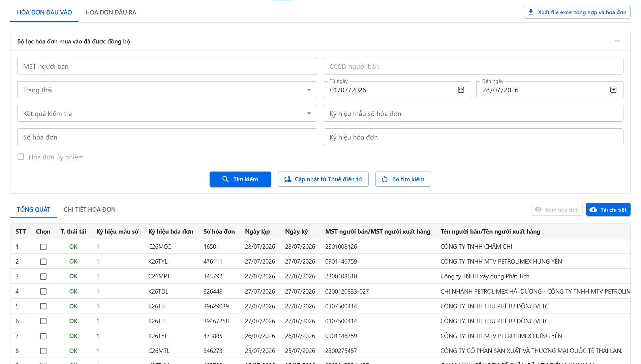Click seller CÔNG TY TNHH CHẤM CHỈ
This screenshot has height=364, width=641.
click(476, 247)
